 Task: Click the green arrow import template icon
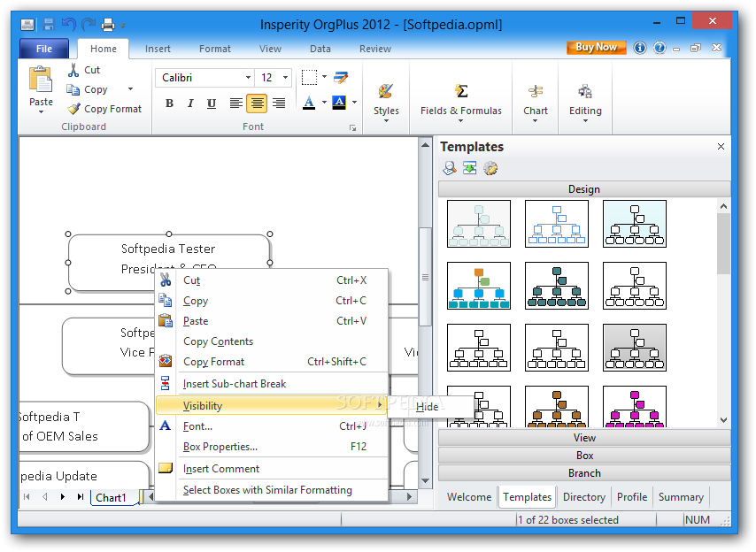pos(469,168)
